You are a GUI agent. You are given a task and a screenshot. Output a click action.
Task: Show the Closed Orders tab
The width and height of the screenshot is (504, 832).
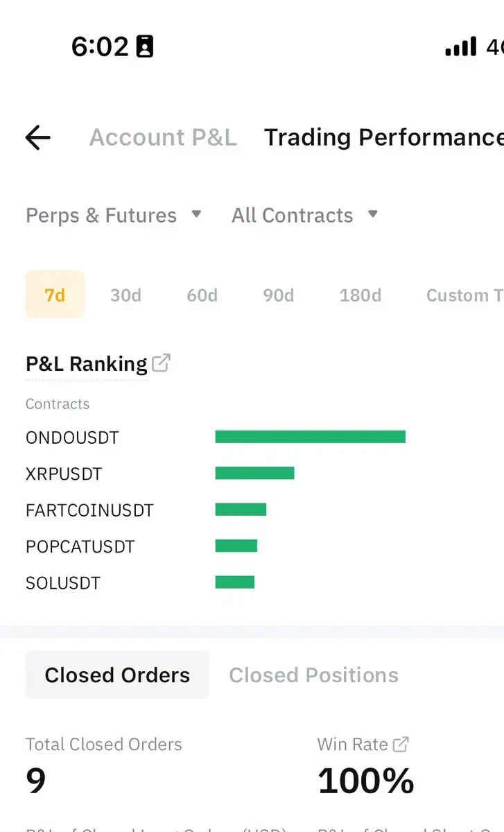tap(117, 675)
